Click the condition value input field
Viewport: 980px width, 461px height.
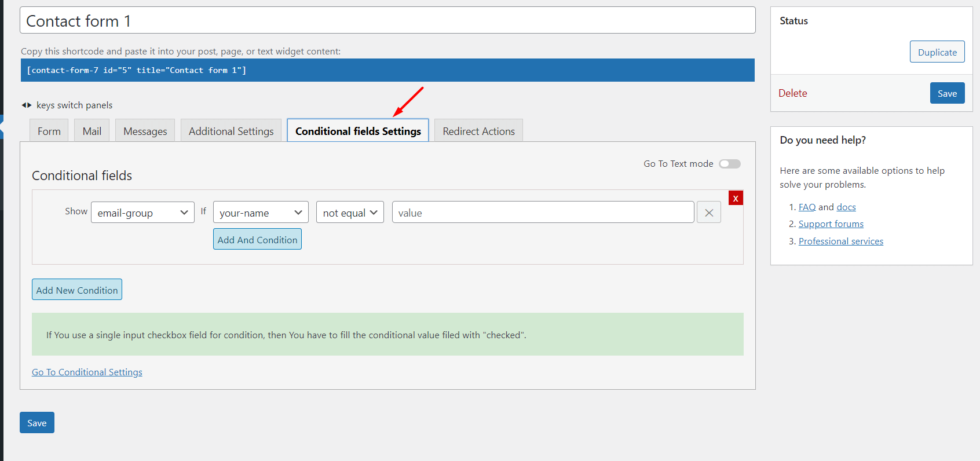(x=543, y=213)
